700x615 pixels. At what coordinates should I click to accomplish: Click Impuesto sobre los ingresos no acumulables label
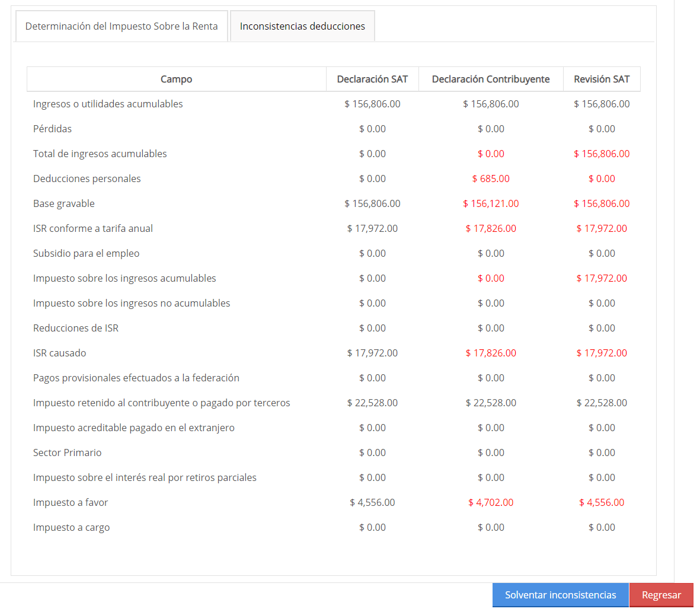click(132, 303)
